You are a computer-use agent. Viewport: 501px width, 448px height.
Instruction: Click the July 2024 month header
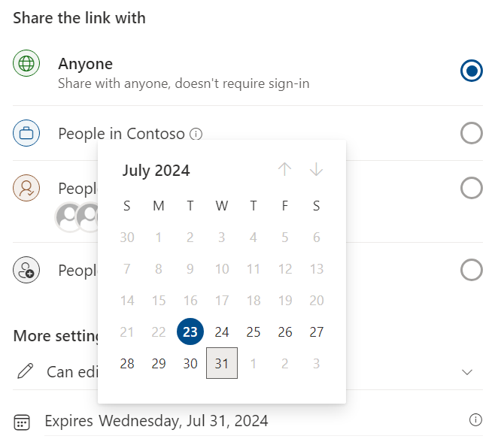[156, 170]
